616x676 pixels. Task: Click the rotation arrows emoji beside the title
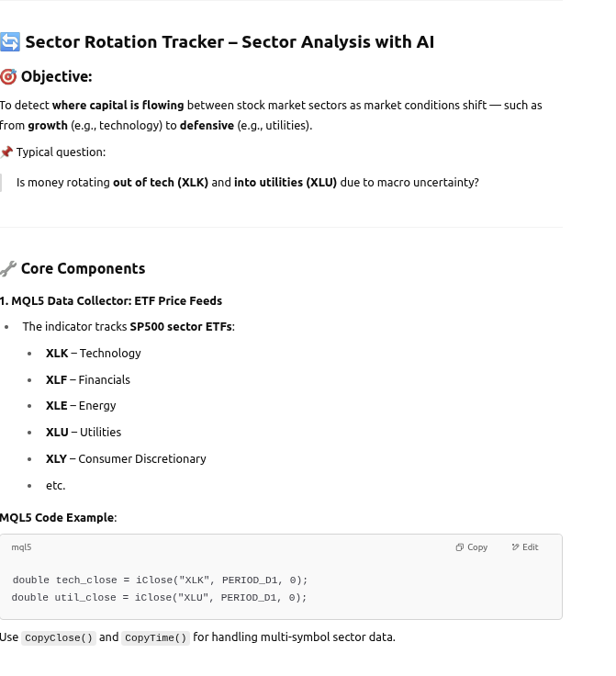[10, 42]
